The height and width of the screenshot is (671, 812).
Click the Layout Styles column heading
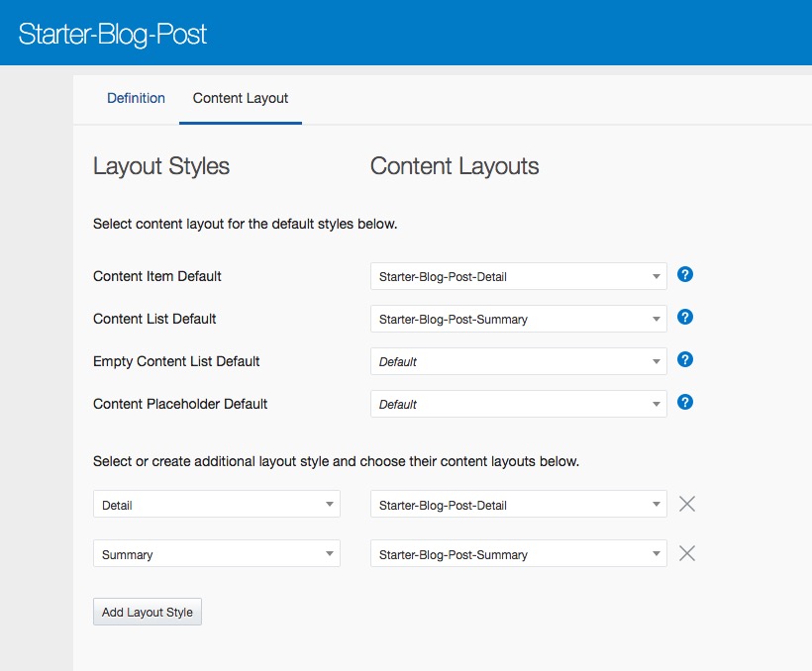pos(161,166)
